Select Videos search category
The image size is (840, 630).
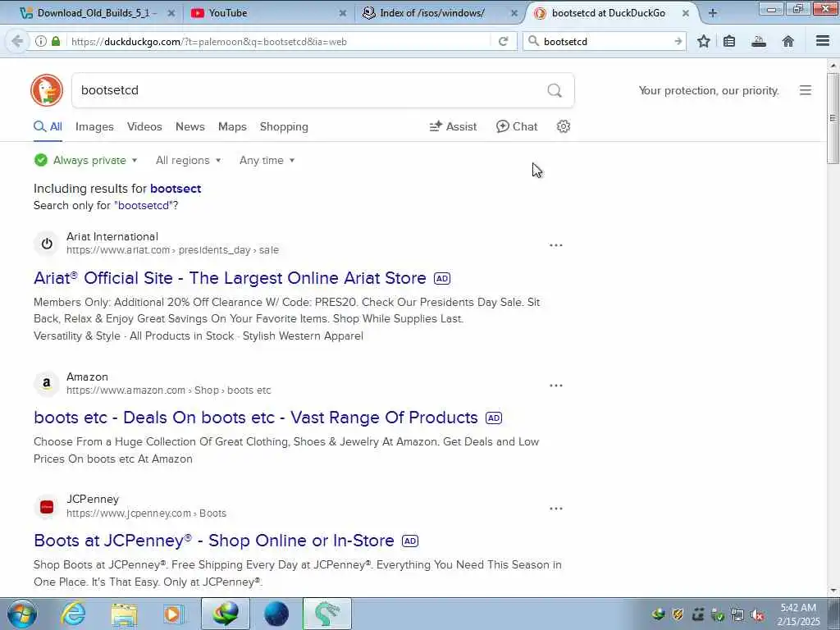144,127
